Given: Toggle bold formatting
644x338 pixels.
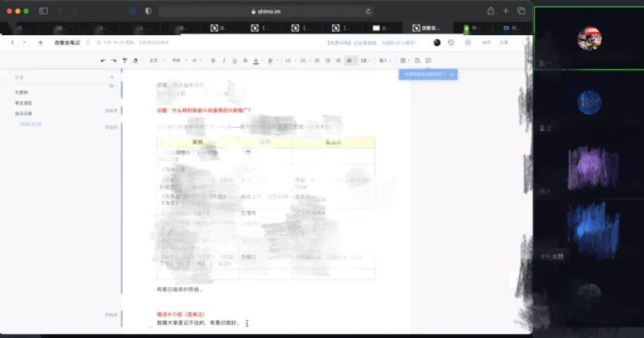Looking at the screenshot, I should coord(213,60).
